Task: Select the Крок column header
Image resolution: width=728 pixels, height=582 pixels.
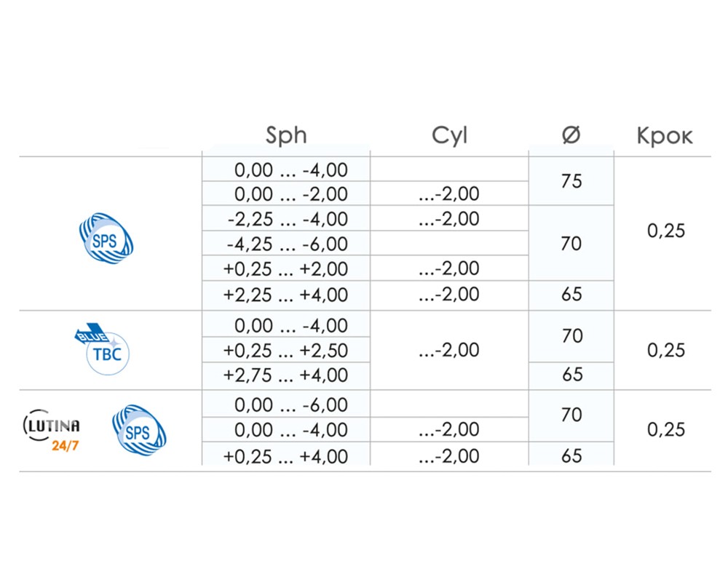Action: coord(665,136)
